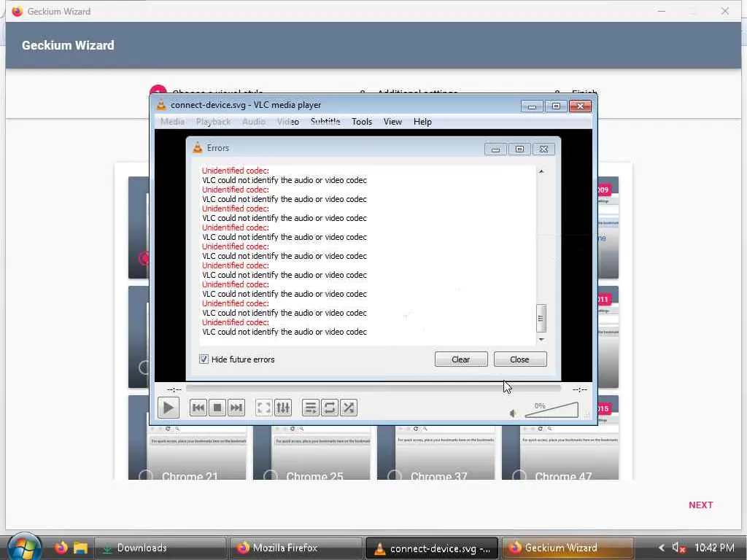Image resolution: width=747 pixels, height=560 pixels.
Task: Show VLC extended settings equalizer icon
Action: (x=283, y=408)
